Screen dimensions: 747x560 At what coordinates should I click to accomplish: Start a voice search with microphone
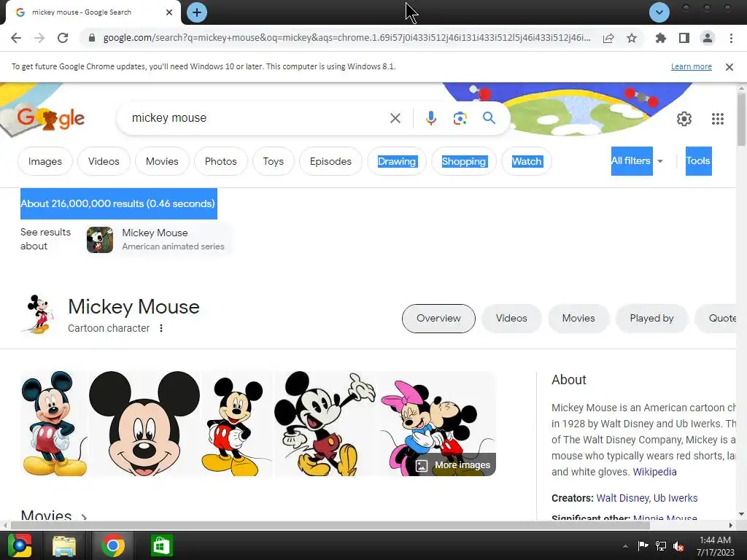[x=430, y=118]
